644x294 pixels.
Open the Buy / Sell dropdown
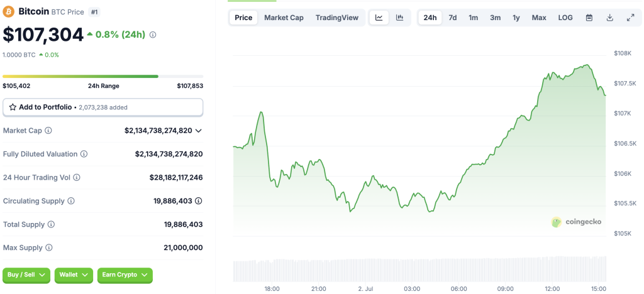tap(26, 275)
